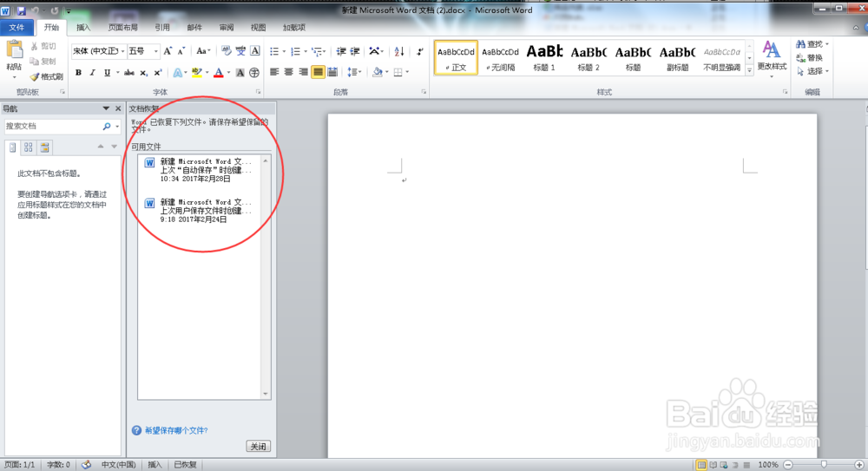Screen dimensions: 868x471
Task: Click the shrink font icon
Action: (181, 51)
